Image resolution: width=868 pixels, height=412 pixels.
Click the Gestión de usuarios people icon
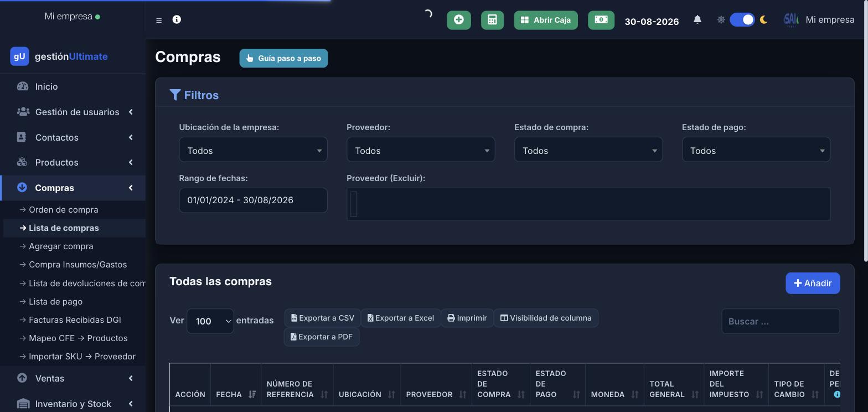(23, 112)
